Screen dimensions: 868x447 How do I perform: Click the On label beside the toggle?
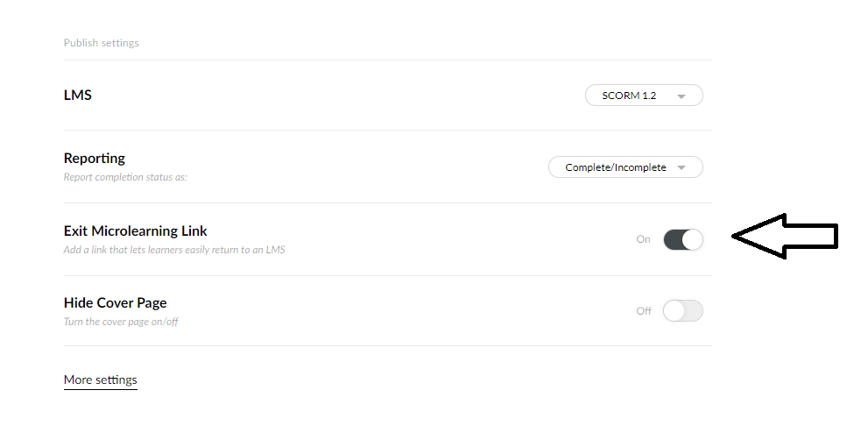coord(644,239)
